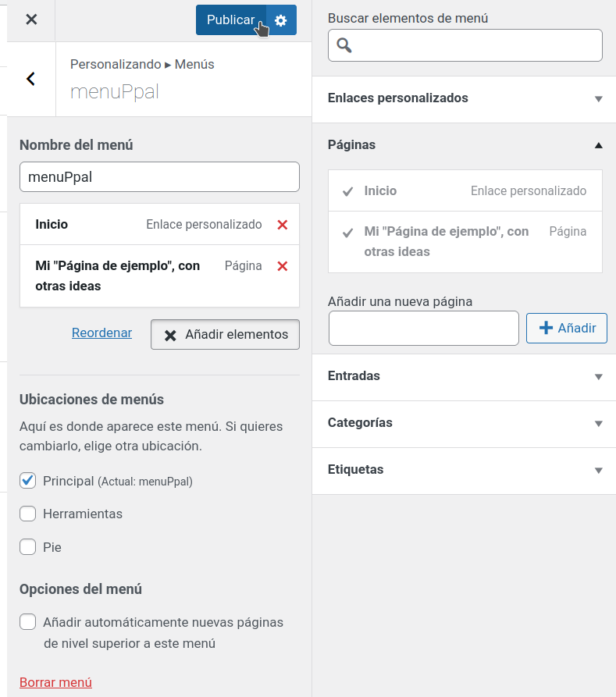Viewport: 616px width, 697px height.
Task: Collapse the Páginas section
Action: 599,145
